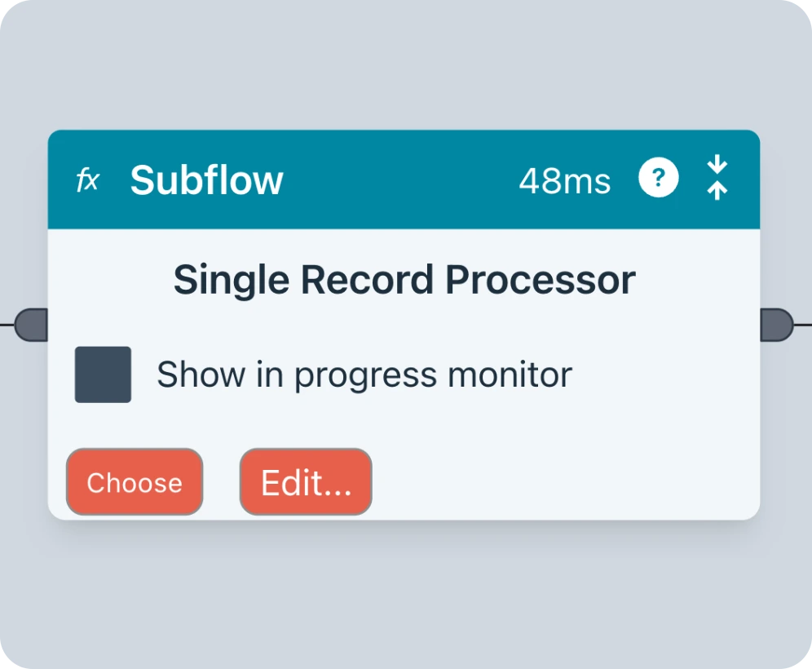Select the Subflow title text
The height and width of the screenshot is (669, 812).
[x=206, y=180]
